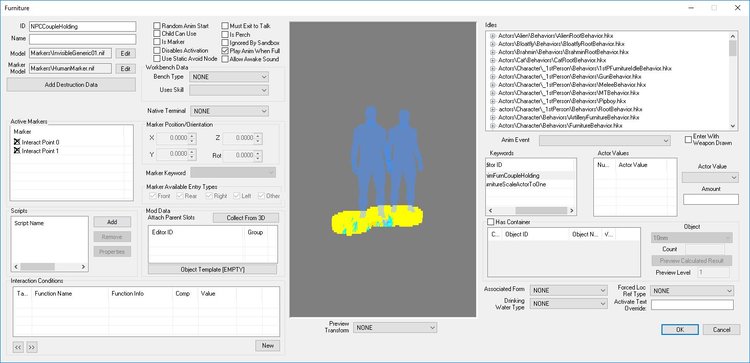
Task: Click the previous conditions << button
Action: tap(18, 347)
